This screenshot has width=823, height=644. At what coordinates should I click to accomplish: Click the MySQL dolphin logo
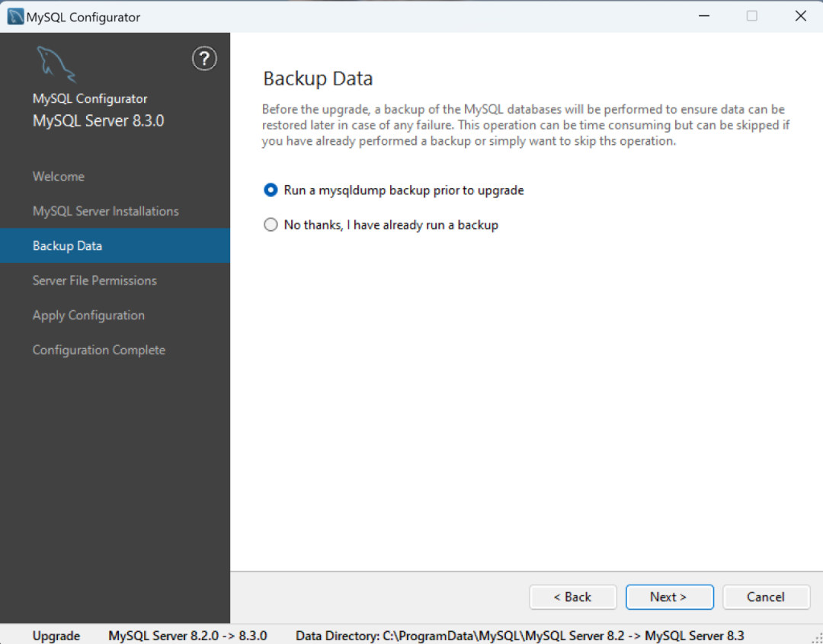coord(56,65)
